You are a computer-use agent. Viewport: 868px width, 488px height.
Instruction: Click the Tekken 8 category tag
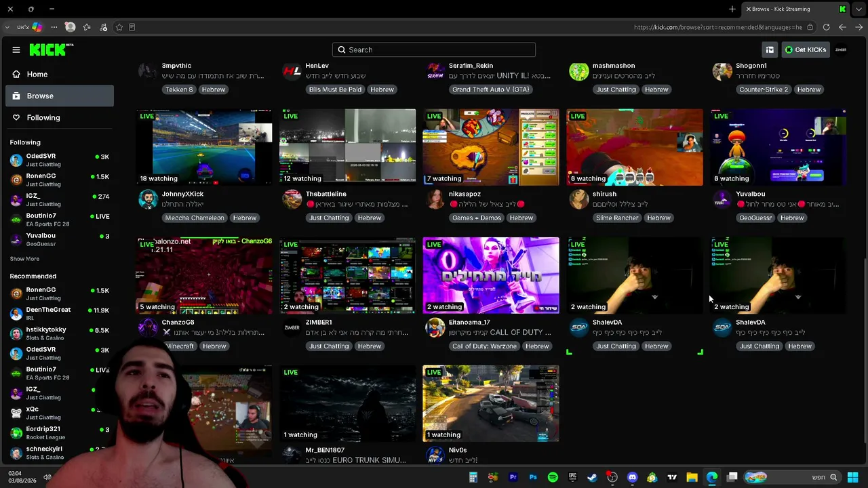[179, 89]
